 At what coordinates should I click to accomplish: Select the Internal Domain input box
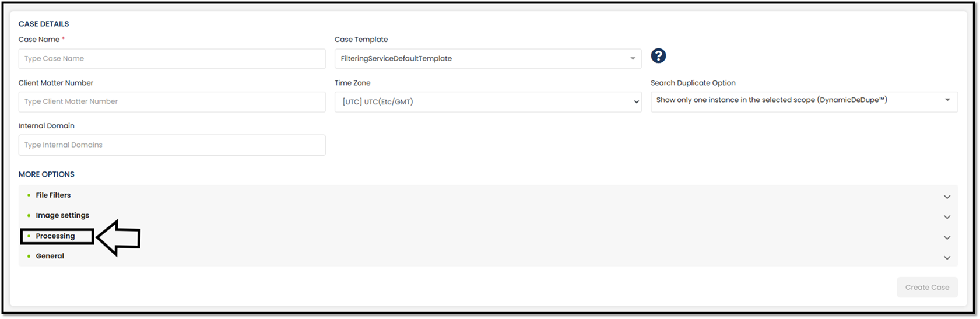point(172,145)
